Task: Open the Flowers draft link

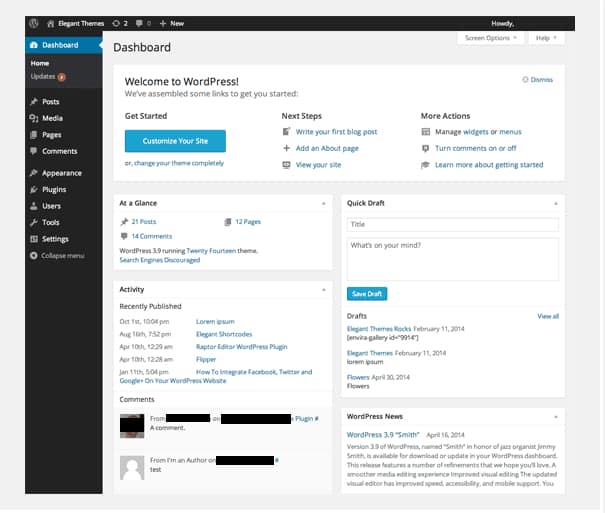Action: (358, 377)
